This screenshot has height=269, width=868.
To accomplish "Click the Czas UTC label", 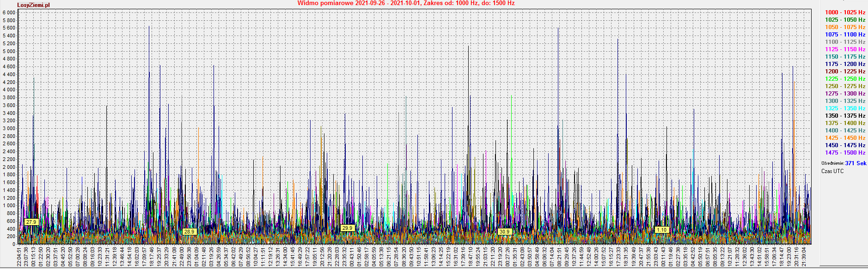I will pos(832,171).
